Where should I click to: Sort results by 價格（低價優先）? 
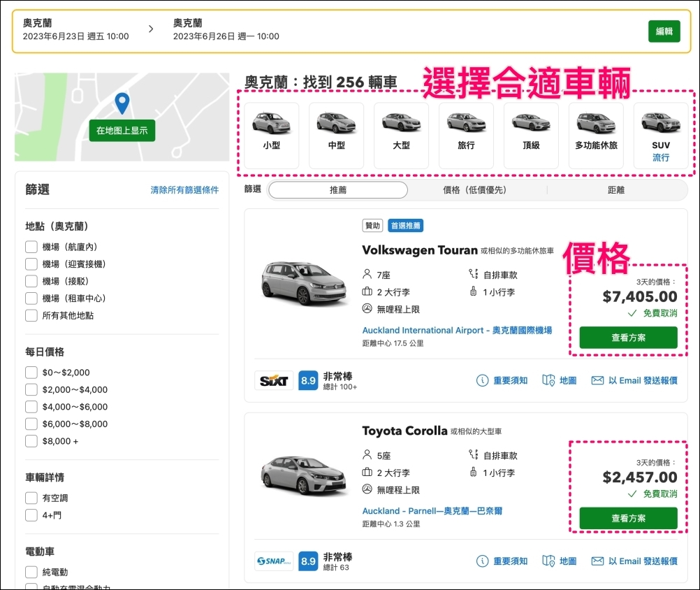point(476,190)
